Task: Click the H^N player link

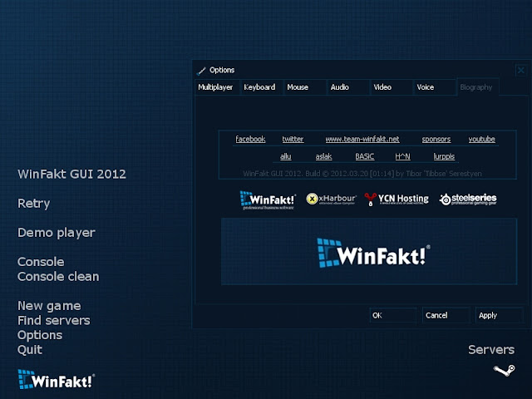Action: point(402,156)
